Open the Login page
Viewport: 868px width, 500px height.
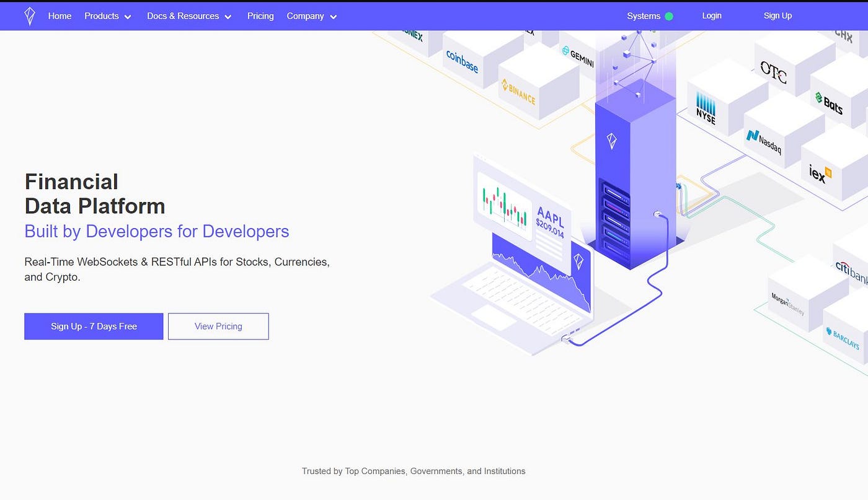click(712, 15)
